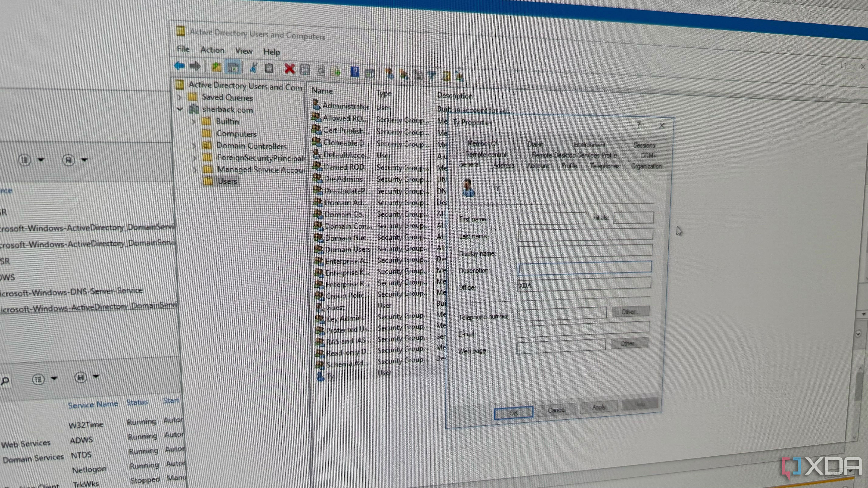The height and width of the screenshot is (488, 868).
Task: Click the Help (question mark) toolbar icon
Action: 355,72
